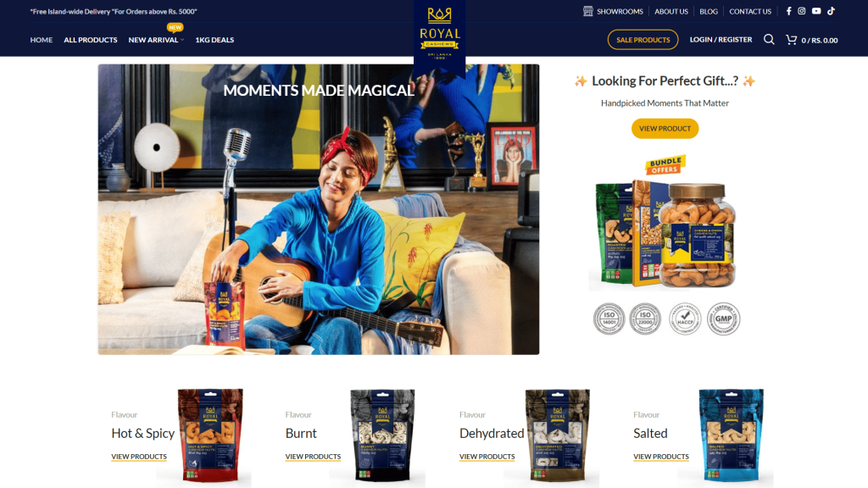868x488 pixels.
Task: Go to 1KG Deals menu
Action: pos(214,40)
